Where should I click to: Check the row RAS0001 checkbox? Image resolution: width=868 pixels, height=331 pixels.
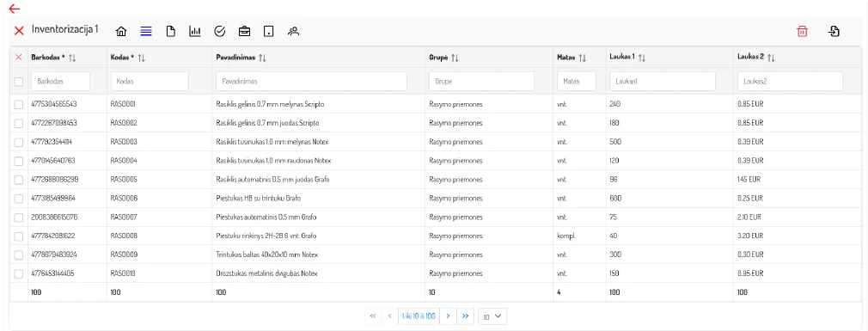(19, 104)
